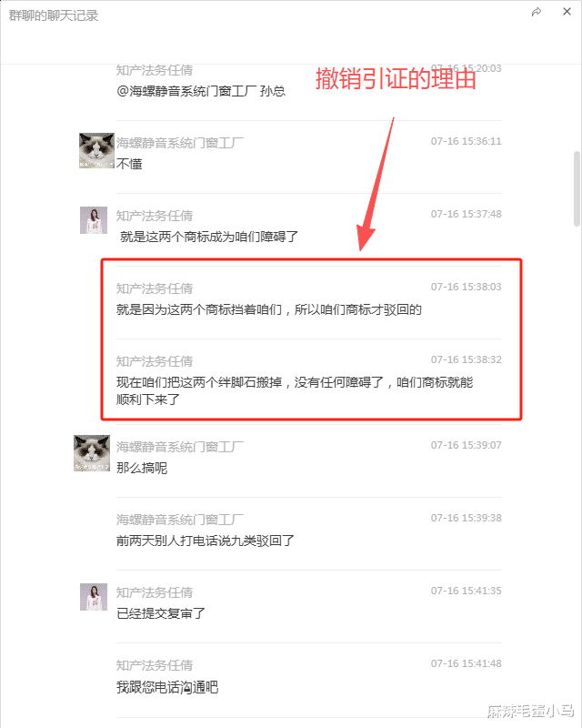The height and width of the screenshot is (728, 582).
Task: Click sender name 知产法务任倩 at 15:37:48
Action: click(x=155, y=216)
